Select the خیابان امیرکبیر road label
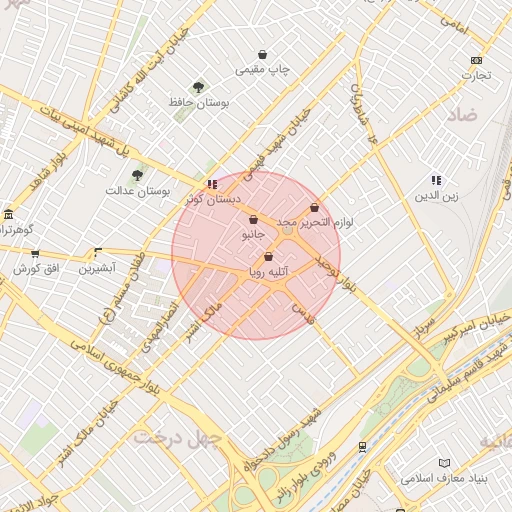The height and width of the screenshot is (512, 512). tap(477, 327)
